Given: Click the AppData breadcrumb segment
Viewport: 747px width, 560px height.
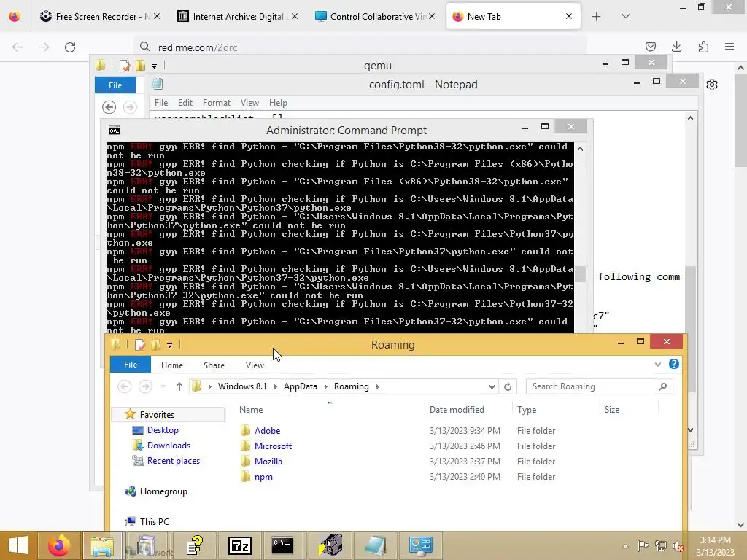Looking at the screenshot, I should (300, 386).
